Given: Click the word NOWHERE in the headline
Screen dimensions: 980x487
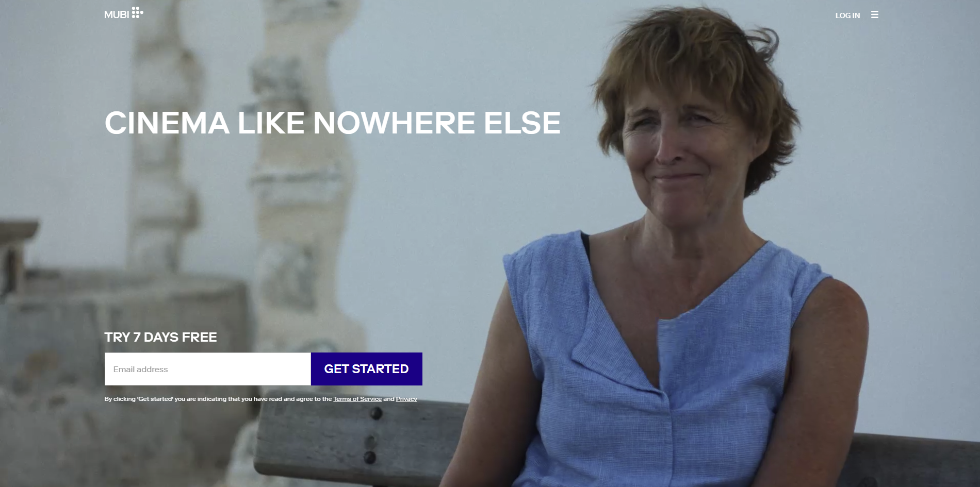Looking at the screenshot, I should click(395, 123).
